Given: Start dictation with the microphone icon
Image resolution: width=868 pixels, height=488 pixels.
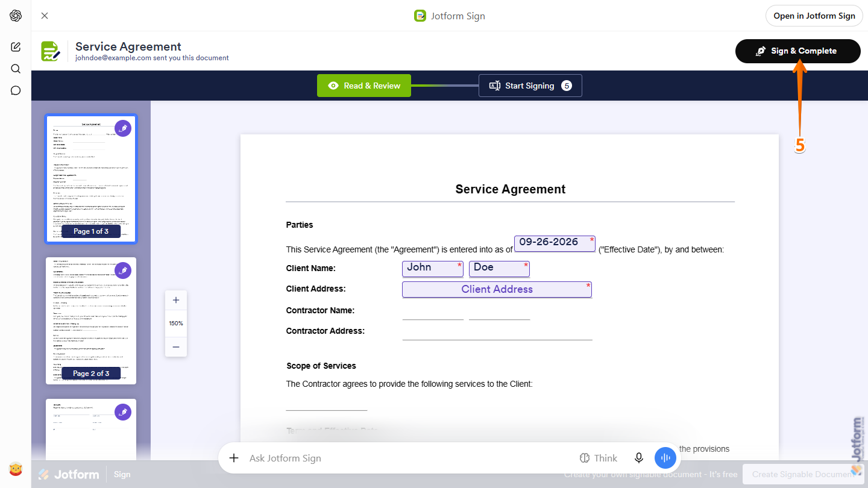Looking at the screenshot, I should click(x=639, y=458).
